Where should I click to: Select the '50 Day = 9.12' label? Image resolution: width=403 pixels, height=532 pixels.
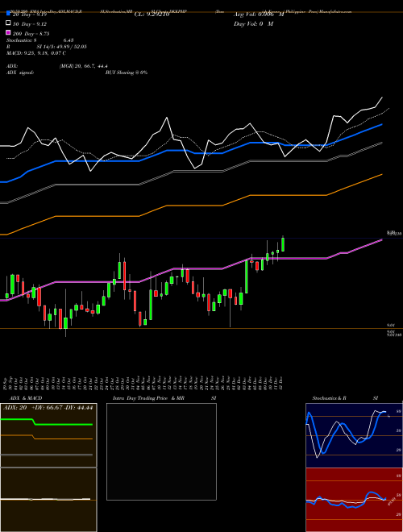[x=30, y=24]
